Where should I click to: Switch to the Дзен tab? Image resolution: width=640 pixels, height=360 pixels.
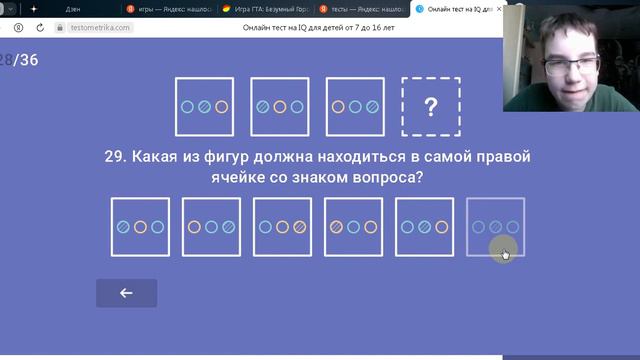pos(73,9)
